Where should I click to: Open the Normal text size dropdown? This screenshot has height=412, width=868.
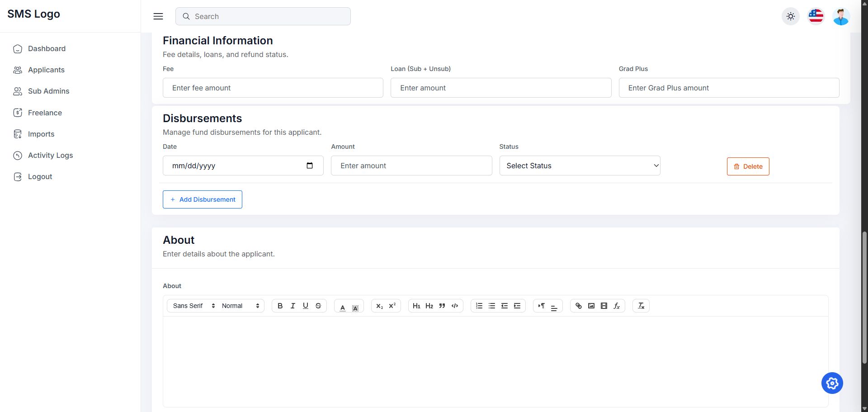click(x=241, y=306)
